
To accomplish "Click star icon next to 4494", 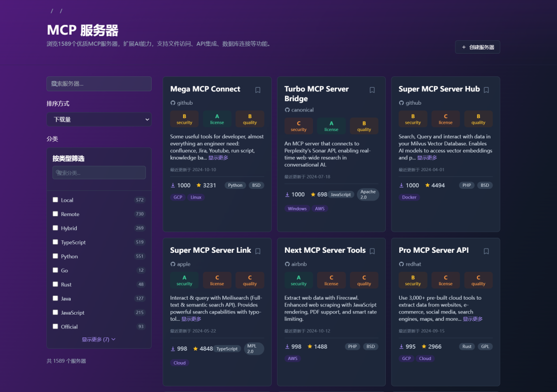I will (x=428, y=185).
